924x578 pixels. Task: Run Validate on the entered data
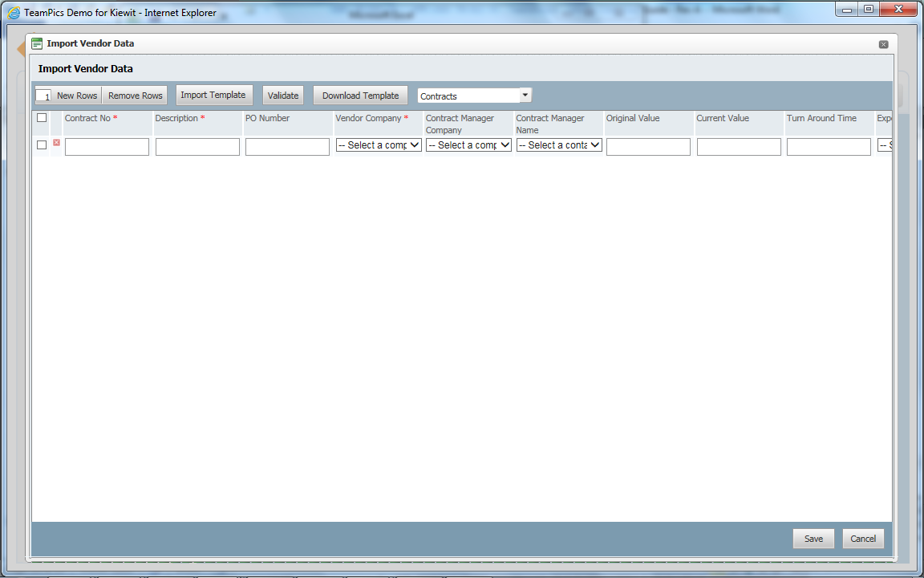[282, 94]
